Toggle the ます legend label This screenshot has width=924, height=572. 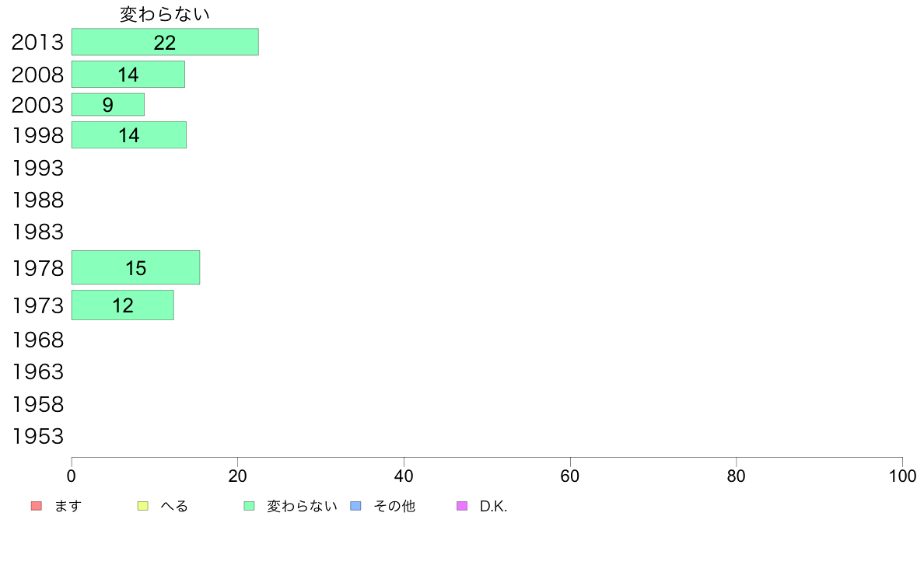click(68, 506)
